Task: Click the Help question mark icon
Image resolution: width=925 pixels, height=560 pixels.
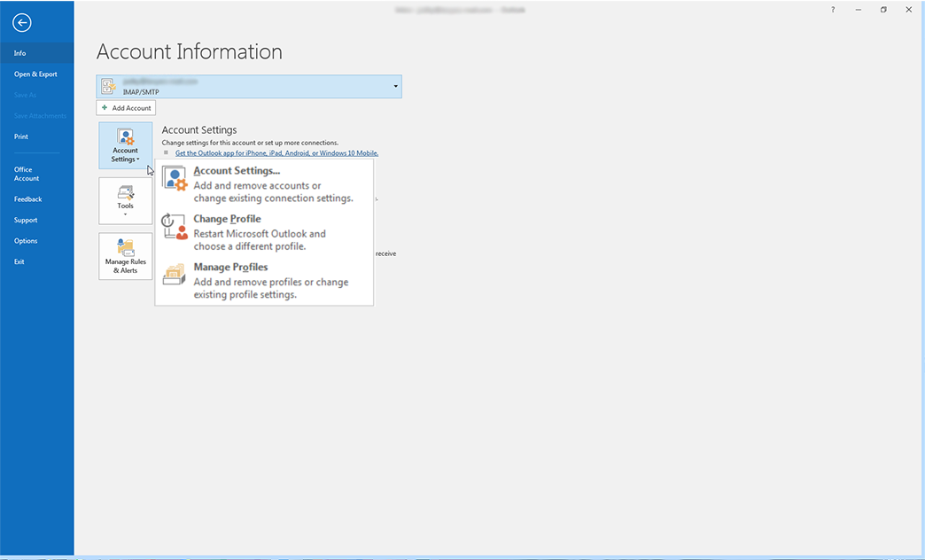Action: tap(833, 10)
